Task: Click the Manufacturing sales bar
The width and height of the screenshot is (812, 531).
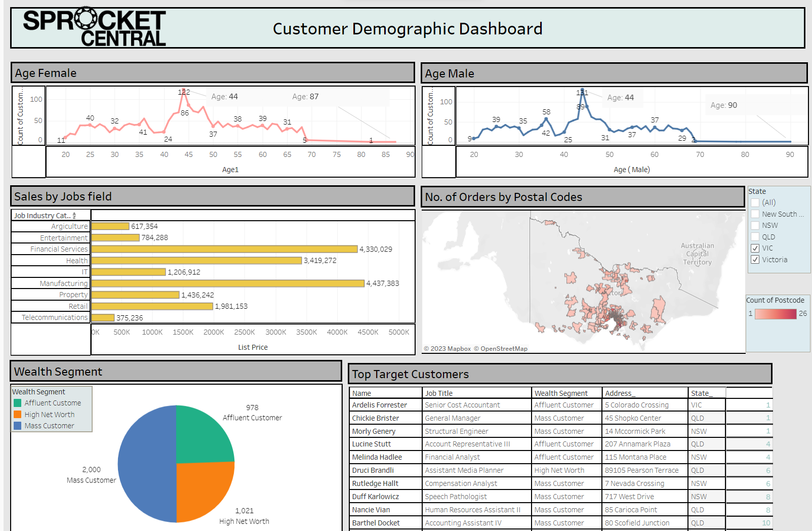Action: tap(227, 283)
